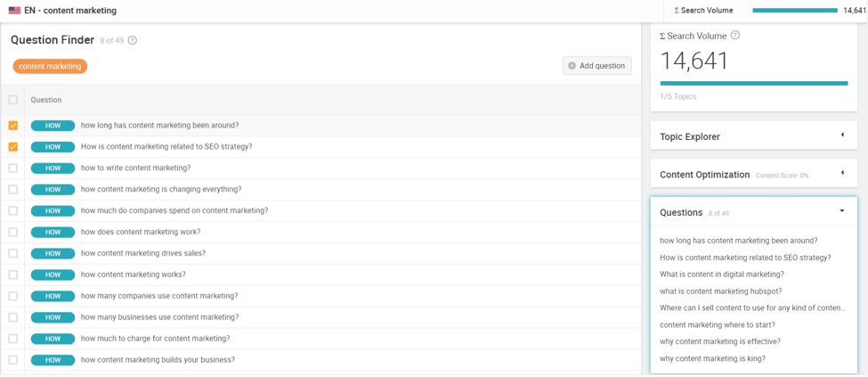The height and width of the screenshot is (377, 868).
Task: Select 'Where can I sell content' in Questions panel
Action: coord(753,307)
